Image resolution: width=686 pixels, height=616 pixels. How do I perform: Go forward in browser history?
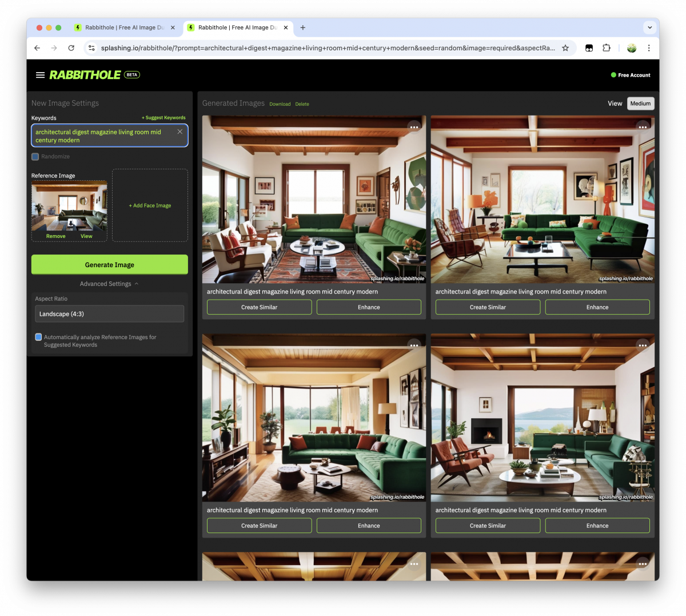[54, 48]
